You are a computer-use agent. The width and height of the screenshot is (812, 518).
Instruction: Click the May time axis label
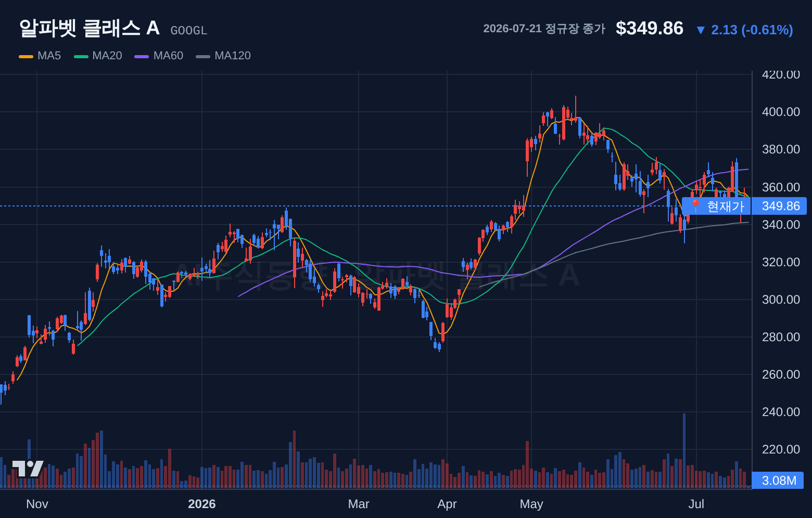[x=531, y=504]
